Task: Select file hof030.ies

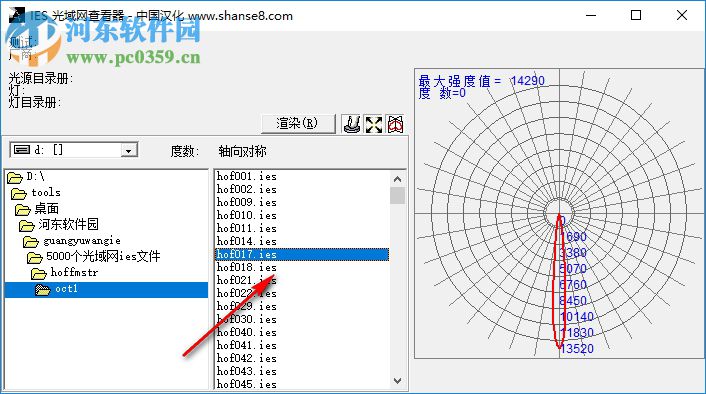Action: (247, 320)
